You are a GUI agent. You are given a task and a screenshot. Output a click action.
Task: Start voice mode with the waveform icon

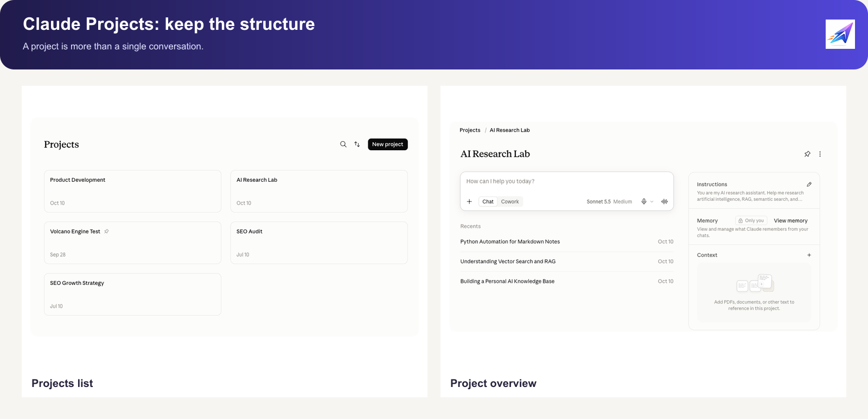coord(665,201)
